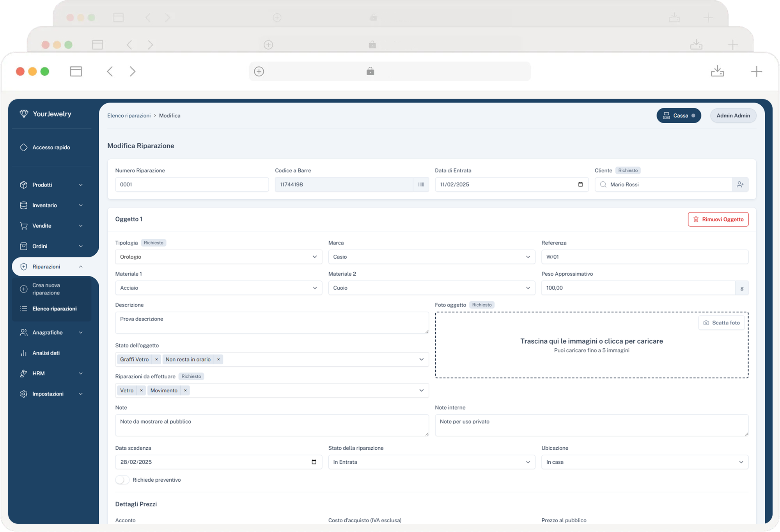Image resolution: width=780 pixels, height=532 pixels.
Task: Open the Inventario section icon
Action: click(23, 205)
